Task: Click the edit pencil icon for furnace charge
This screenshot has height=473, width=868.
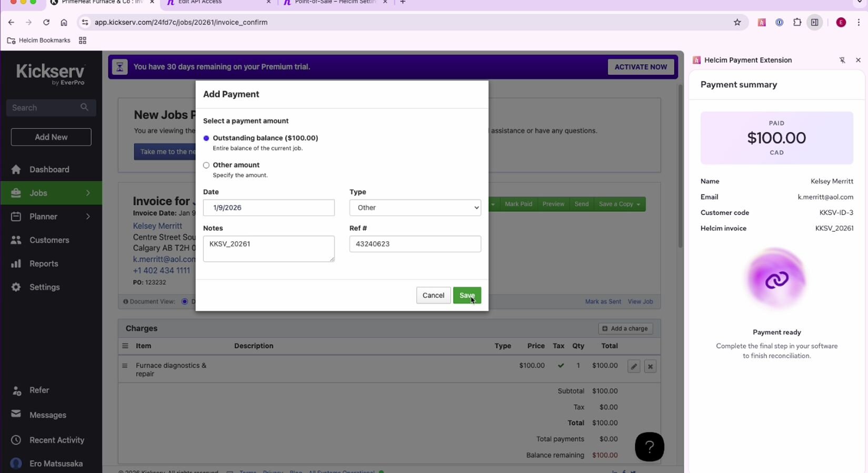Action: click(634, 367)
